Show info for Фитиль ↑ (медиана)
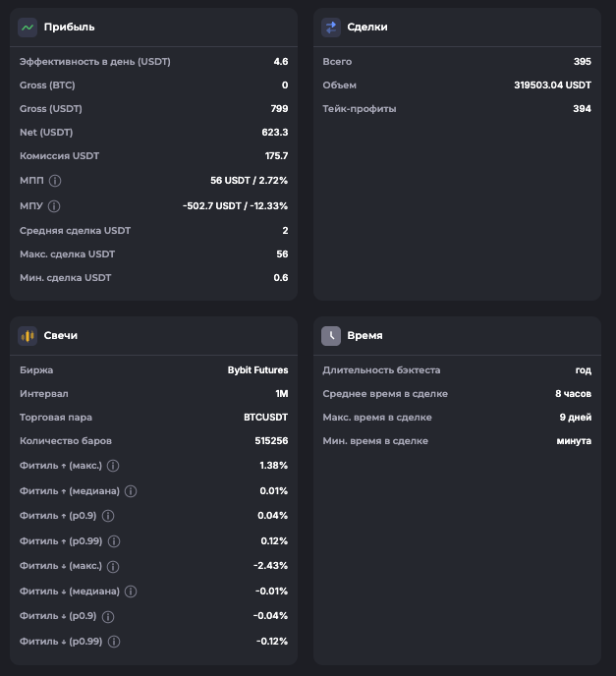616x676 pixels. tap(131, 491)
